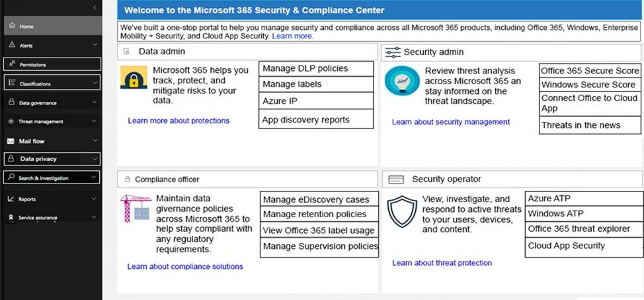Viewport: 644px width, 300px height.
Task: Click the Security operator shield image
Action: [402, 211]
